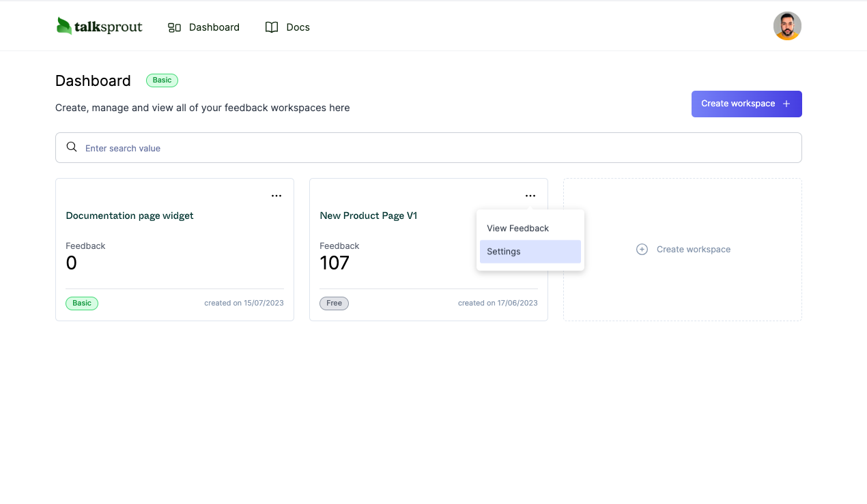Image resolution: width=867 pixels, height=504 pixels.
Task: Open your profile avatar menu
Action: click(787, 26)
